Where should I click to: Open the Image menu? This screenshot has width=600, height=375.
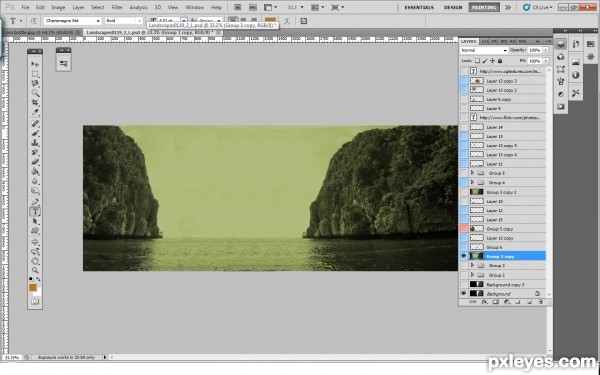coord(58,7)
